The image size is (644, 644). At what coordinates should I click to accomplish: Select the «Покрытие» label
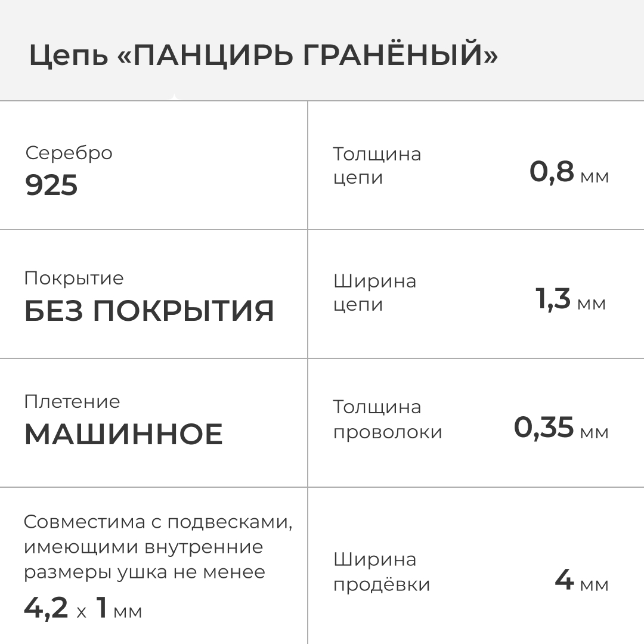pyautogui.click(x=74, y=278)
